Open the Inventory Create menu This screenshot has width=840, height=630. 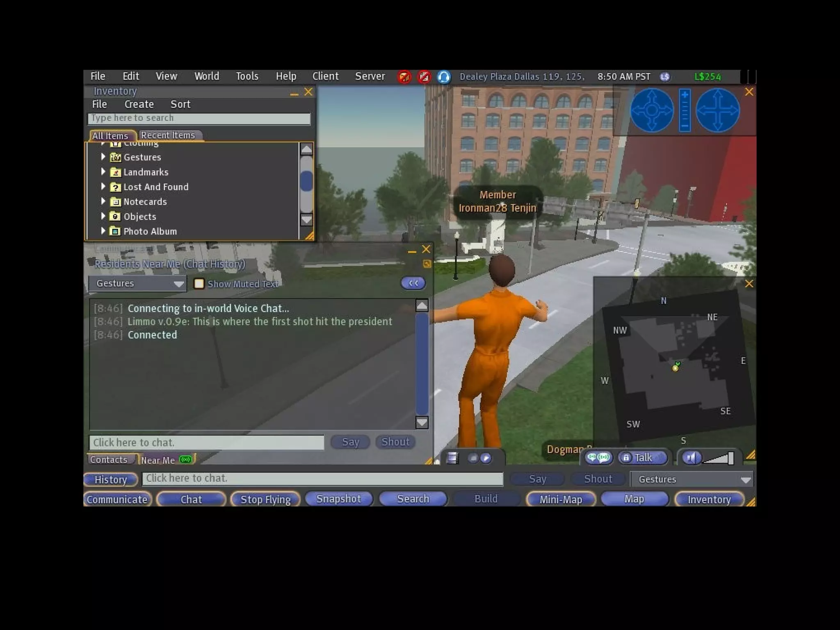139,104
